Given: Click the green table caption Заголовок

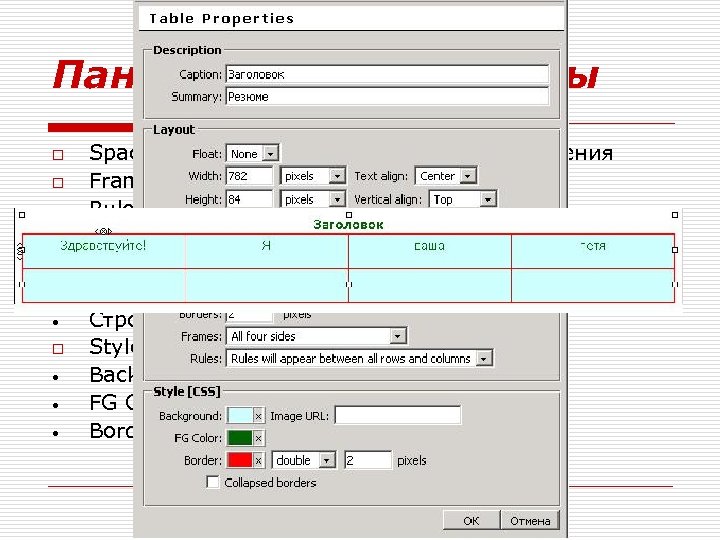Looking at the screenshot, I should pyautogui.click(x=348, y=225).
